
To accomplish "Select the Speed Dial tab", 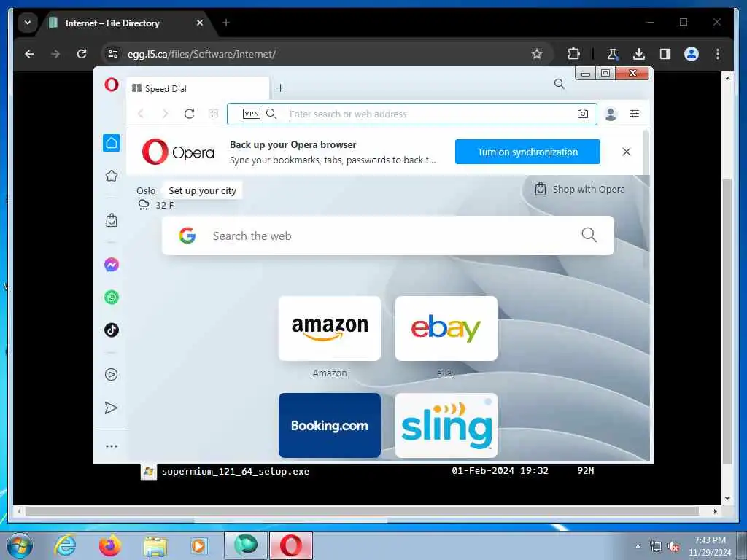I will [198, 88].
